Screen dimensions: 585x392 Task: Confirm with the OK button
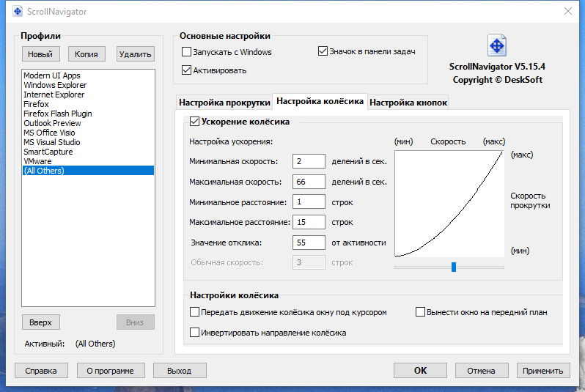(420, 370)
